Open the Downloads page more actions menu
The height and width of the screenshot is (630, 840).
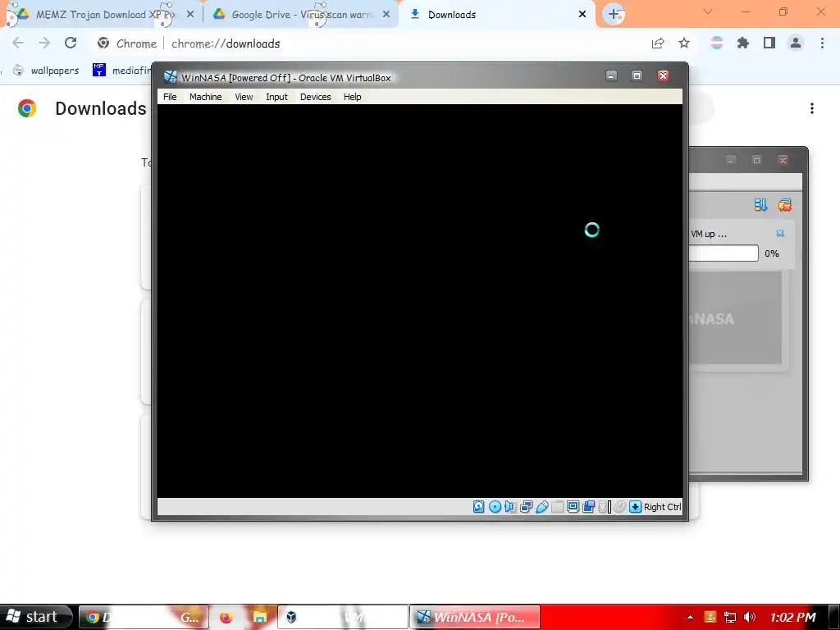pyautogui.click(x=812, y=109)
